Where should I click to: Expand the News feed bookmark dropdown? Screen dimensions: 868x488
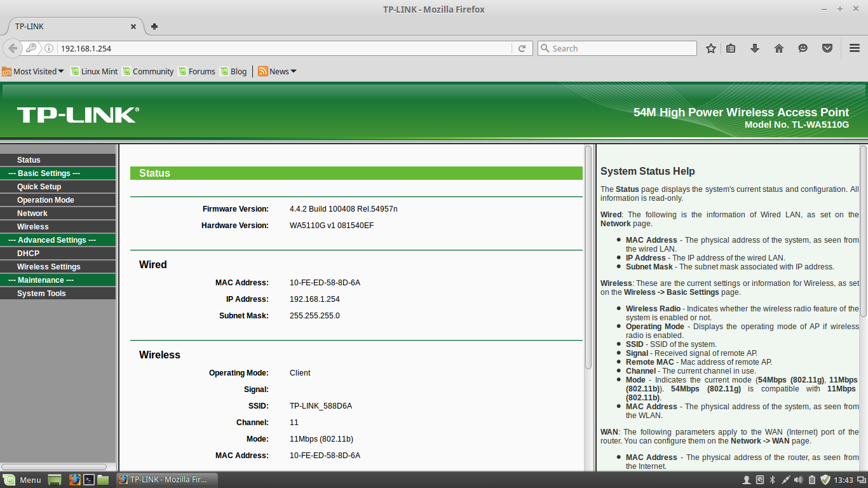tap(277, 71)
